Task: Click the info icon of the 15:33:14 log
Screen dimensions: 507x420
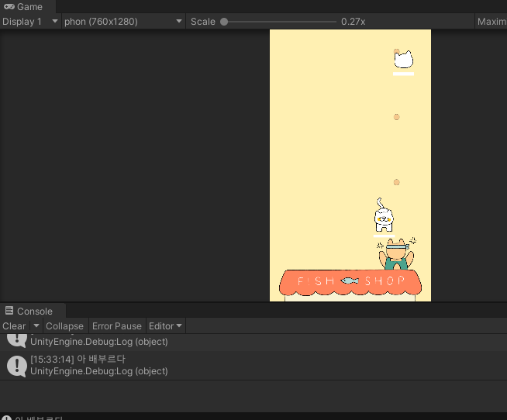Action: (x=17, y=366)
